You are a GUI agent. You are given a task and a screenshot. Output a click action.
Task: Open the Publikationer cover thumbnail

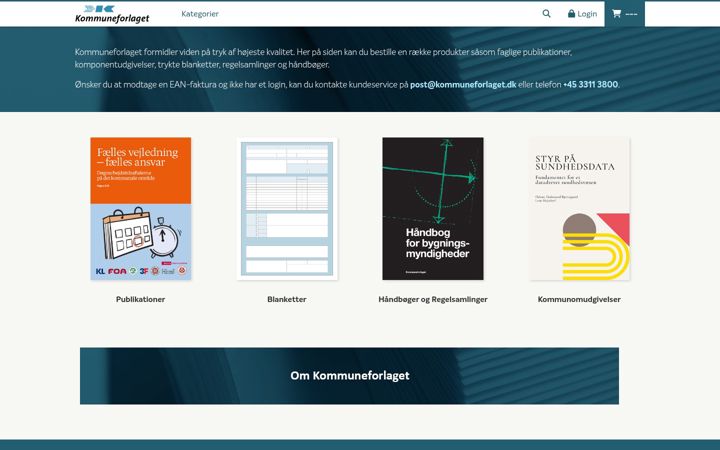(x=141, y=208)
